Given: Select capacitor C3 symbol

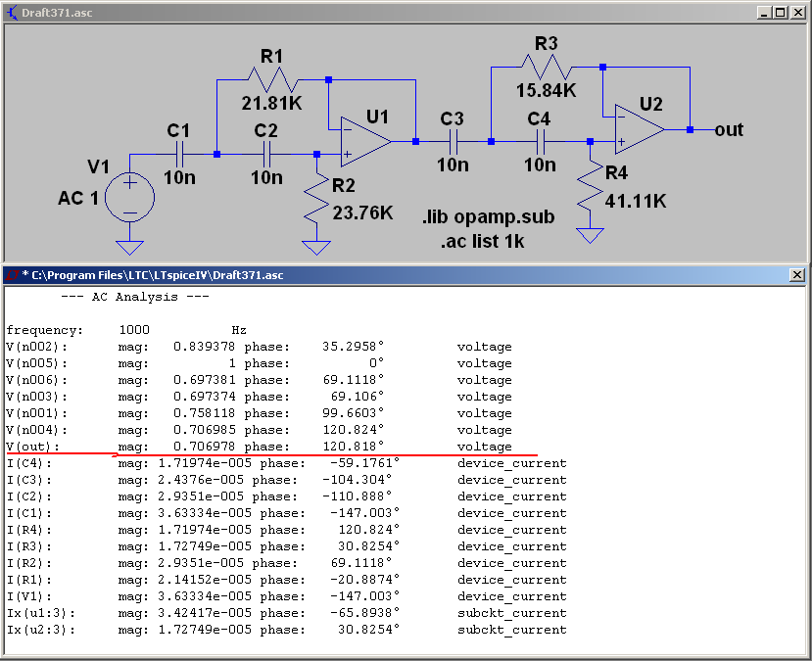Looking at the screenshot, I should coord(454,141).
